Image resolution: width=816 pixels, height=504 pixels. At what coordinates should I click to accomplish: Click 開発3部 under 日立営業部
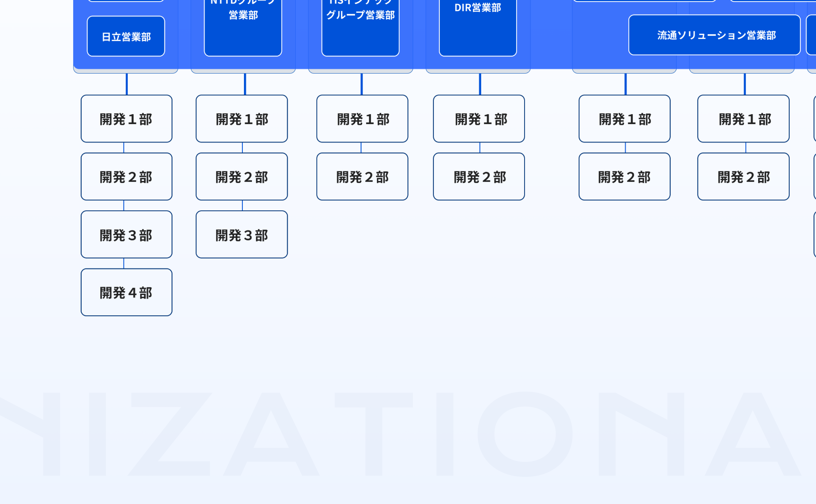click(126, 234)
